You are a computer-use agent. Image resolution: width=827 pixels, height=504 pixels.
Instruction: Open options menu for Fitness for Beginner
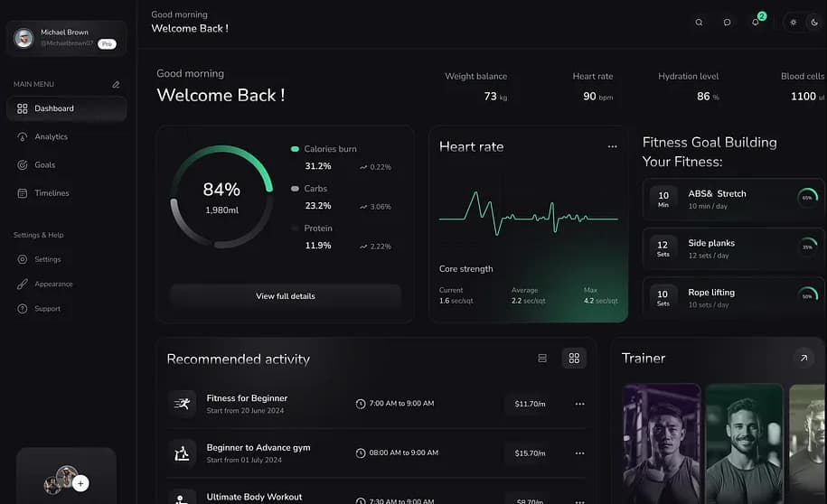[x=580, y=404]
